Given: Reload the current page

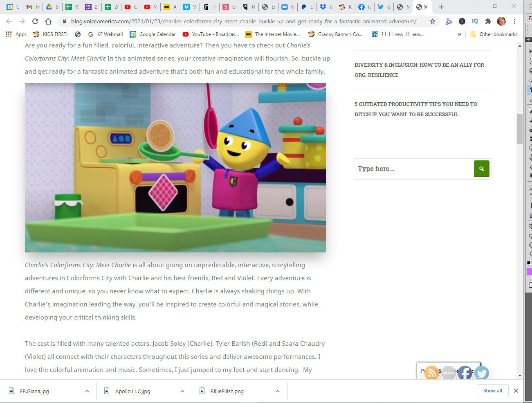Looking at the screenshot, I should (35, 21).
